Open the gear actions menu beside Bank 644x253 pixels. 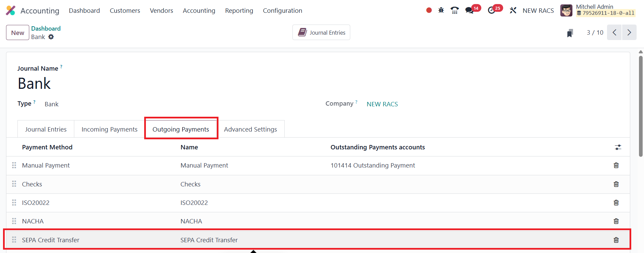[x=51, y=37]
